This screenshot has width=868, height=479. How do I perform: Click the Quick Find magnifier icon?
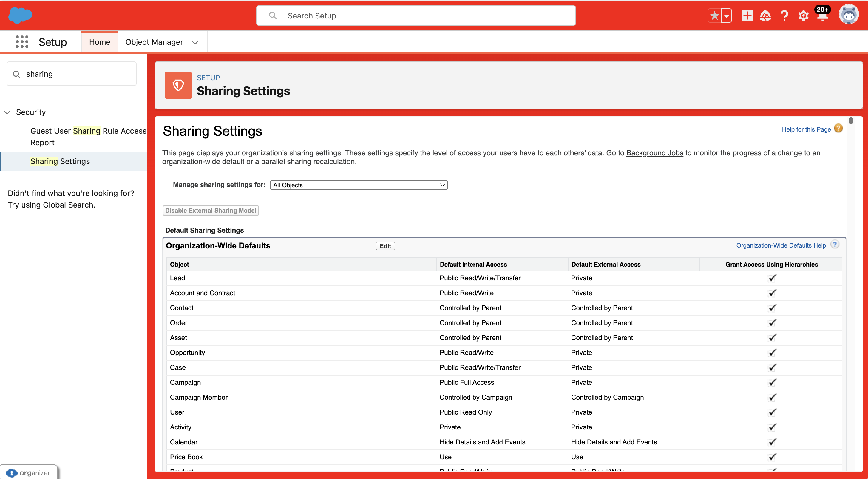pos(16,74)
